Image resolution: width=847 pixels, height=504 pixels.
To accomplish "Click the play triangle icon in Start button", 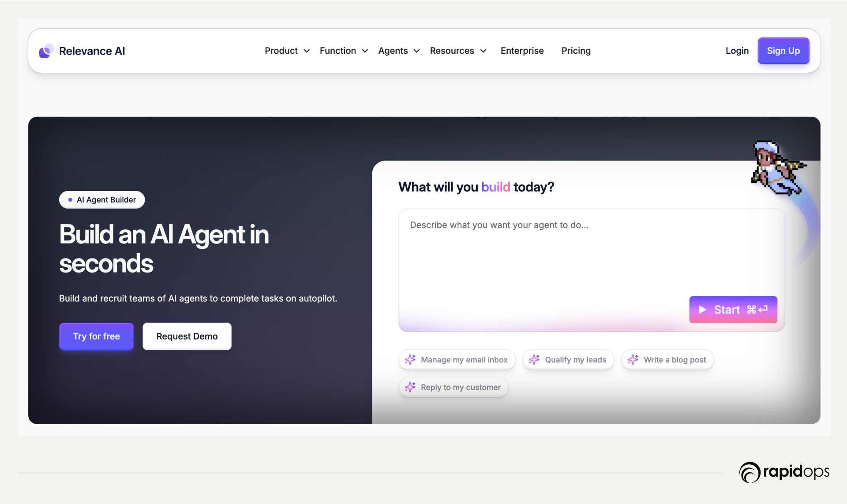I will (x=703, y=310).
